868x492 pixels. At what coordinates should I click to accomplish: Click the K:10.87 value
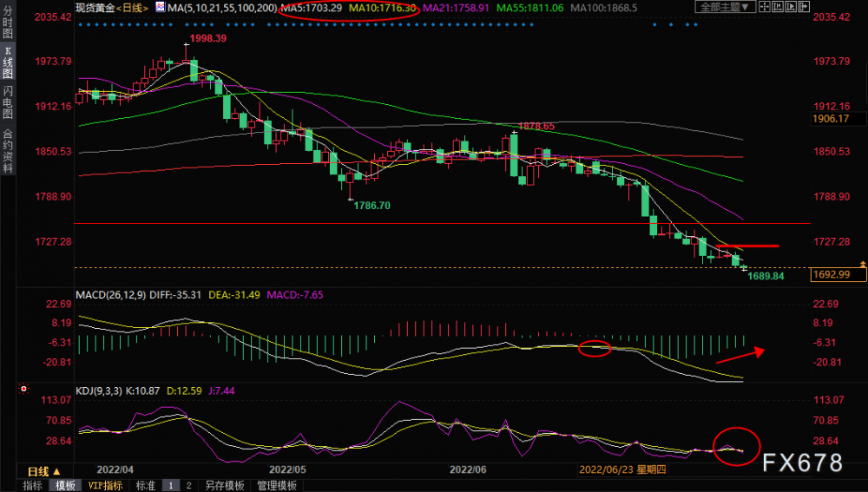(x=143, y=390)
